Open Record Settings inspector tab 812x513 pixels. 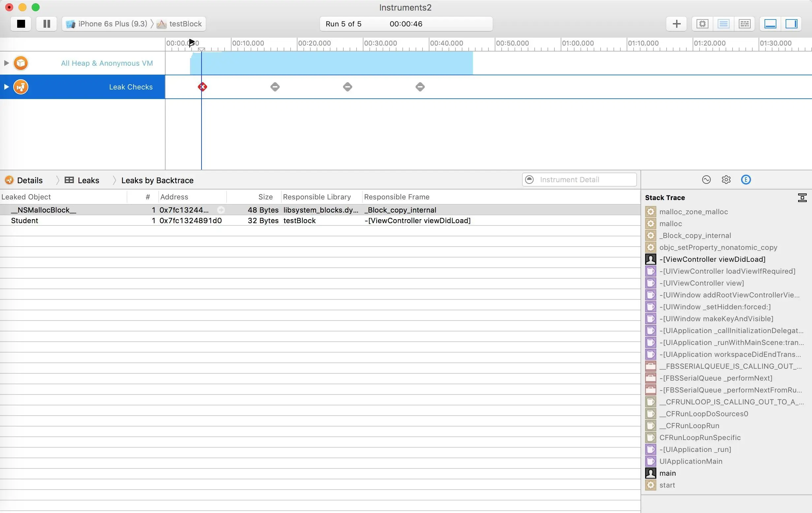(706, 180)
